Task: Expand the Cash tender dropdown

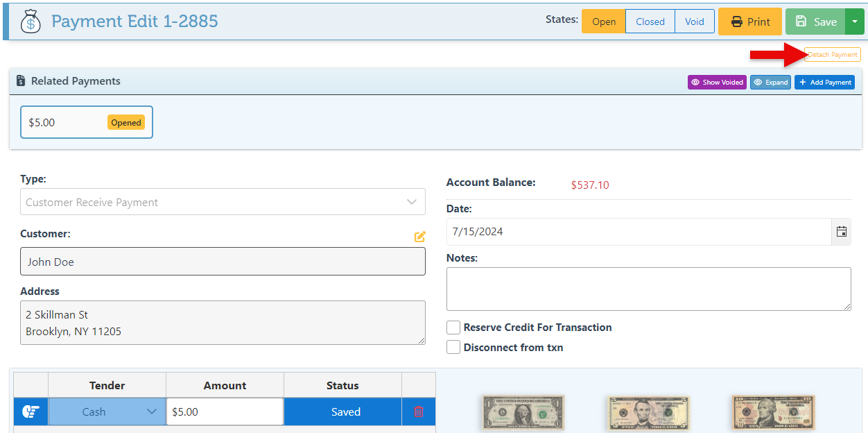Action: pyautogui.click(x=107, y=411)
